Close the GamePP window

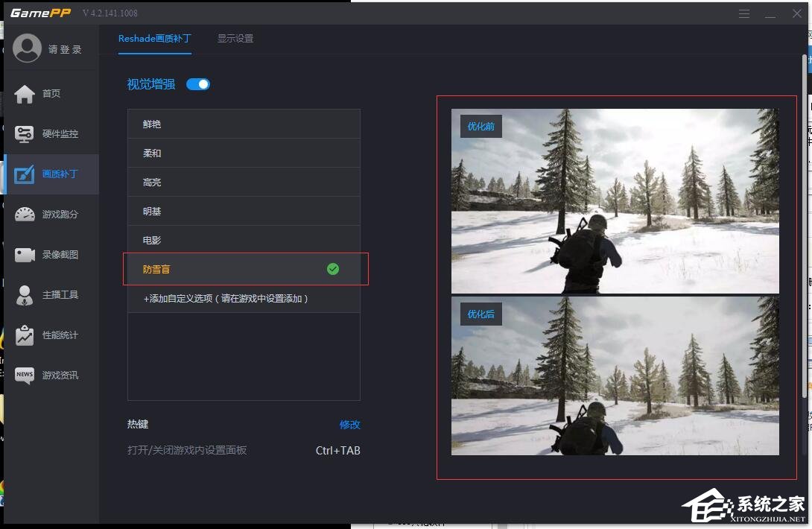tap(797, 13)
